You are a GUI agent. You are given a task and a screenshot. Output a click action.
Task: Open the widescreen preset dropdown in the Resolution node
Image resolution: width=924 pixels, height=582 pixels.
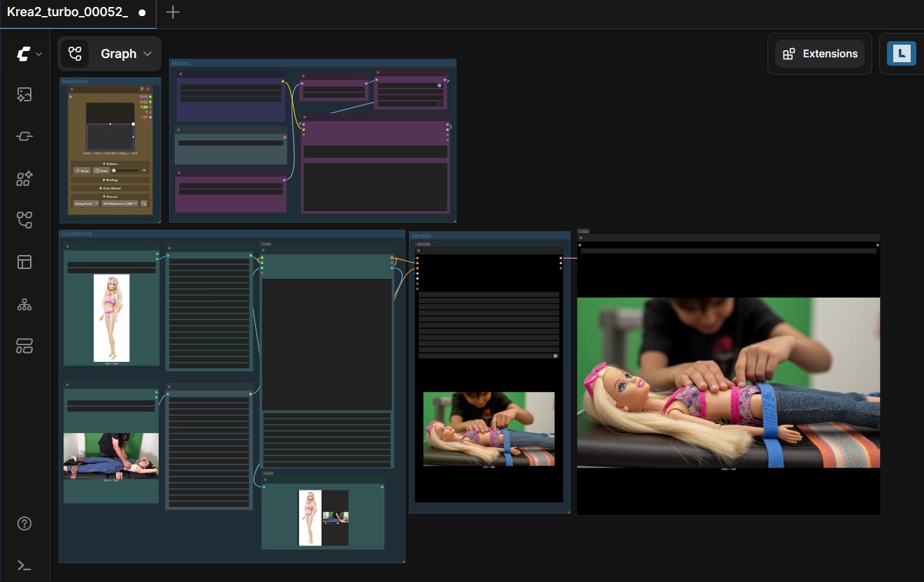(x=120, y=203)
